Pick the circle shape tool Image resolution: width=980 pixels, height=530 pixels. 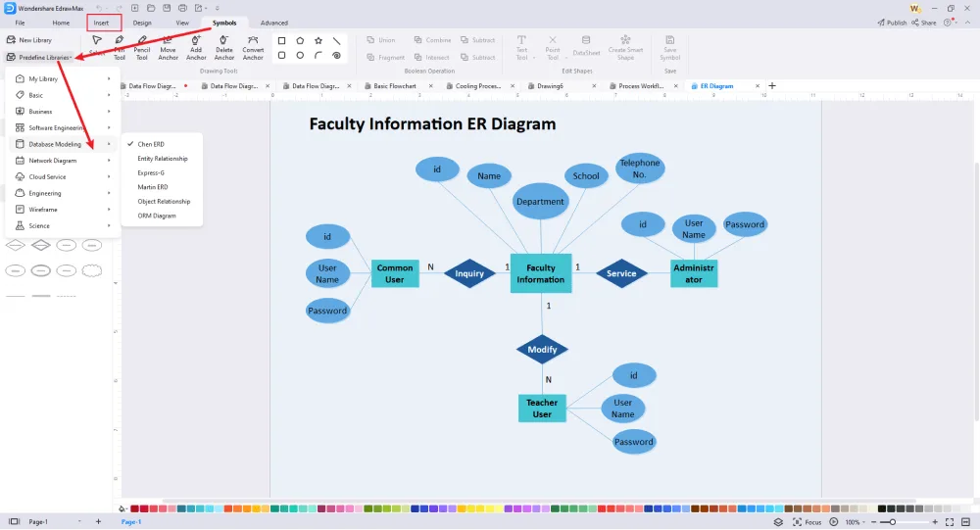(x=300, y=56)
